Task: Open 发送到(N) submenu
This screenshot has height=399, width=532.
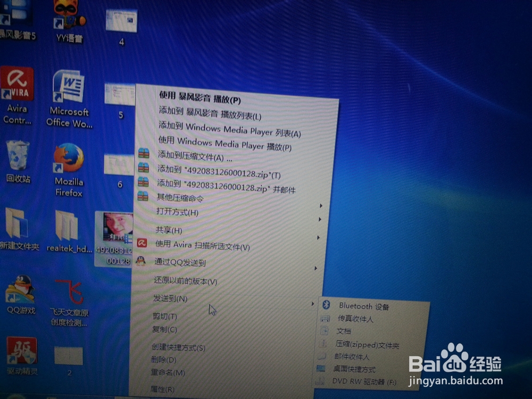Action: [x=170, y=298]
